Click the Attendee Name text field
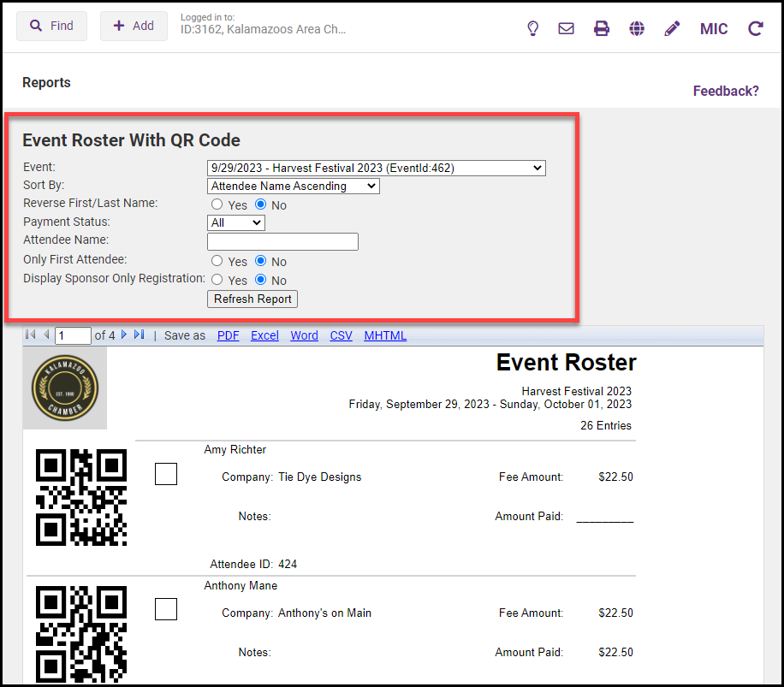The image size is (784, 687). coord(282,241)
